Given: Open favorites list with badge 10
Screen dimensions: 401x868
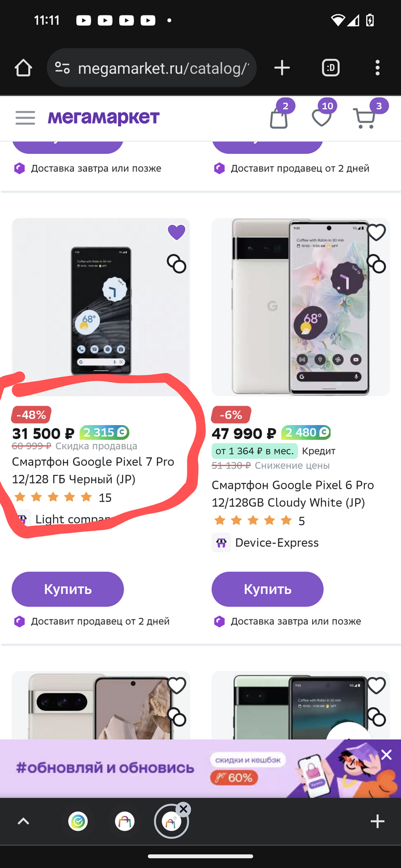Looking at the screenshot, I should tap(321, 118).
